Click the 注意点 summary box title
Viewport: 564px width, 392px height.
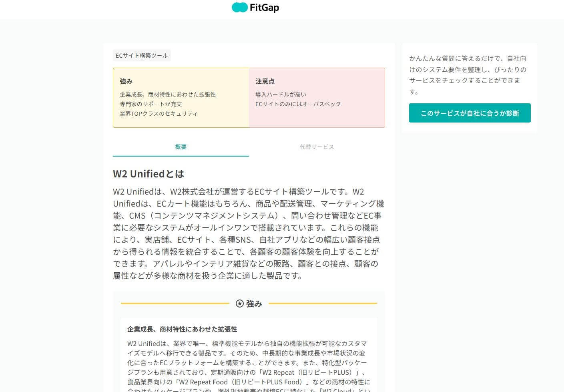tap(265, 81)
